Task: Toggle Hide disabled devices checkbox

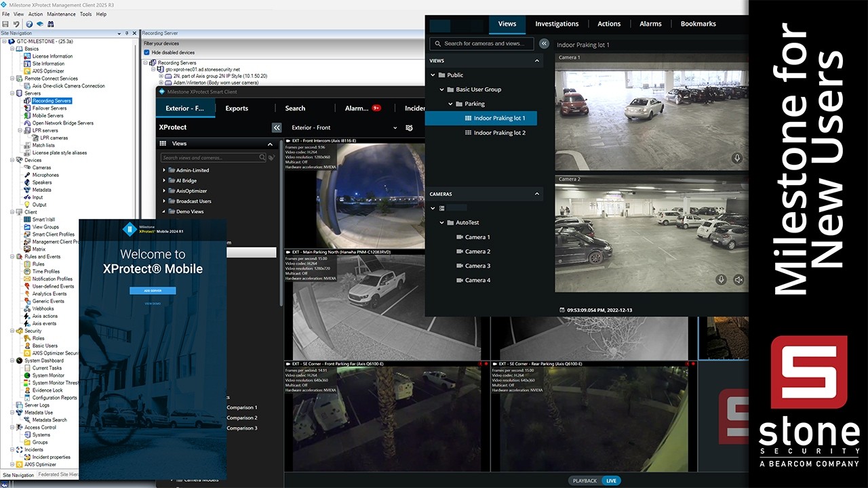Action: pyautogui.click(x=147, y=52)
